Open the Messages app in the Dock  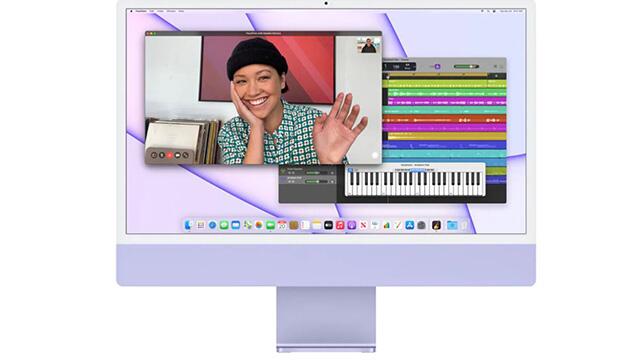pyautogui.click(x=224, y=225)
